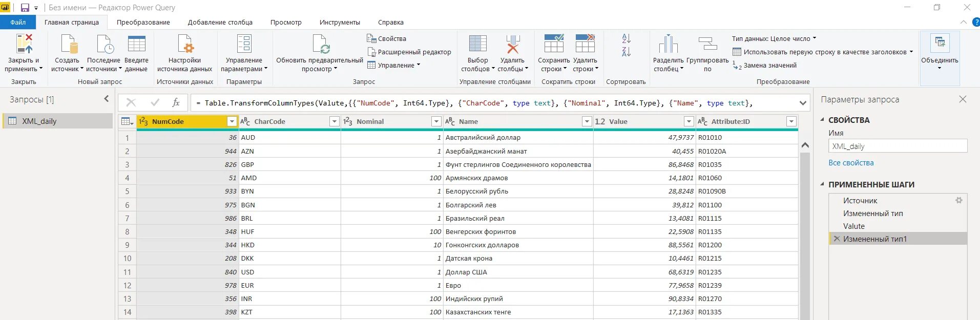Click Close and Apply icon
The height and width of the screenshot is (320, 980).
click(24, 44)
